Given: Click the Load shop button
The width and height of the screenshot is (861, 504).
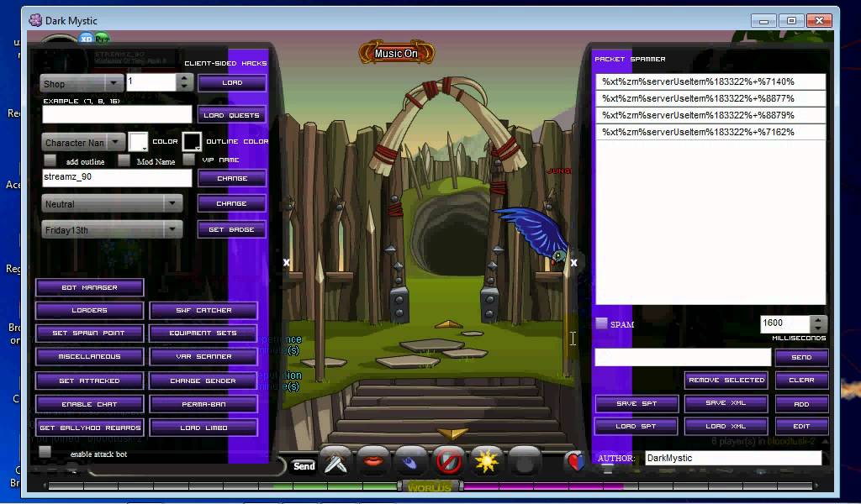Looking at the screenshot, I should [x=232, y=83].
